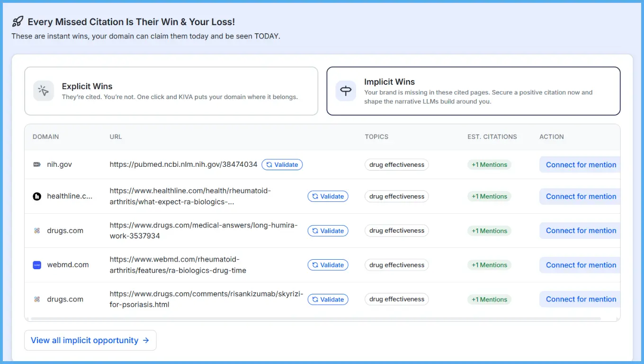644x364 pixels.
Task: Click the rocket icon beside the heading
Action: [18, 22]
